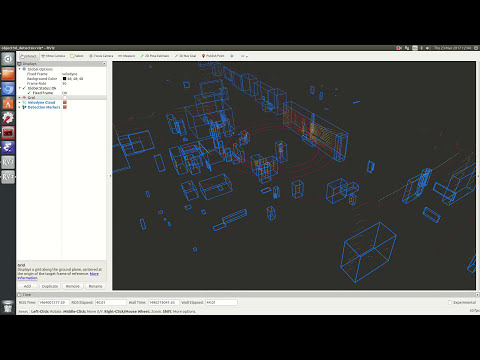Viewport: 480px width, 360px height.
Task: Select the Move Camera tool
Action: [53, 56]
